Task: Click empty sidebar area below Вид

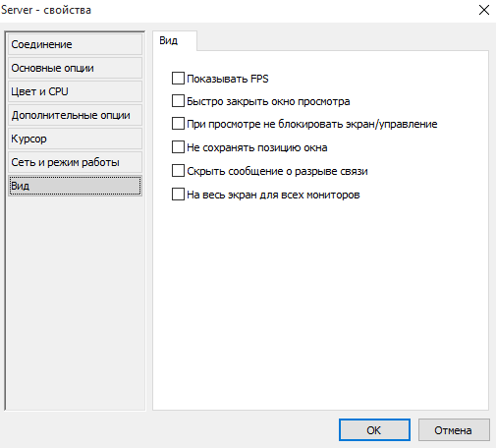Action: [x=75, y=302]
